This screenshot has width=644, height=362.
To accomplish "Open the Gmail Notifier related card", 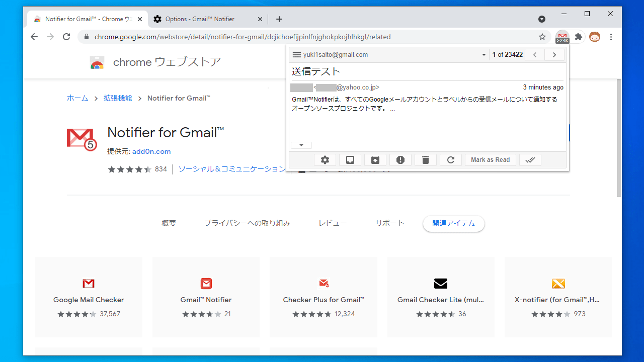I will [206, 297].
